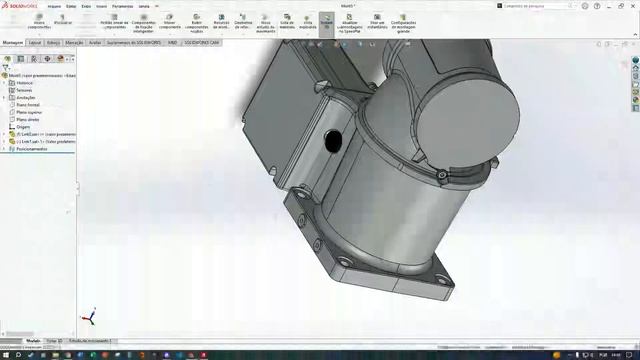The image size is (640, 360).
Task: Select the top-level assembly node
Action: coord(39,76)
